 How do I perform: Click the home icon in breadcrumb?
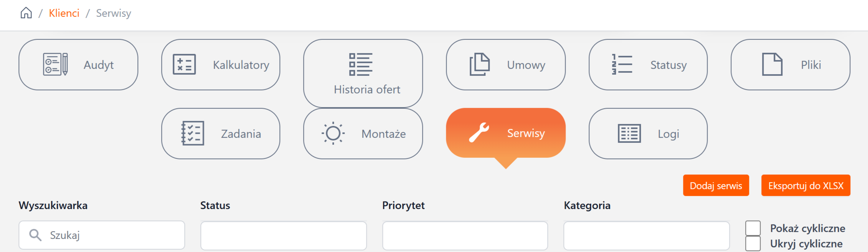pyautogui.click(x=26, y=13)
